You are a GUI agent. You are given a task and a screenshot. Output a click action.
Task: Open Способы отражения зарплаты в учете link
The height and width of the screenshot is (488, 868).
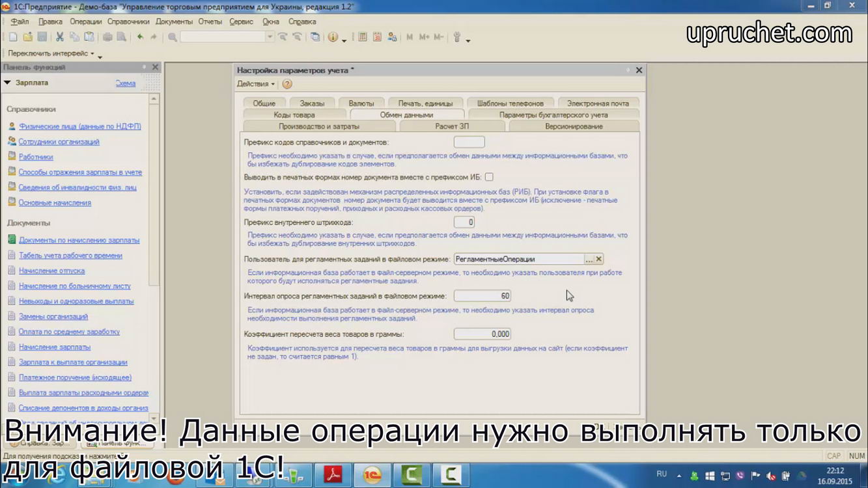(x=80, y=172)
